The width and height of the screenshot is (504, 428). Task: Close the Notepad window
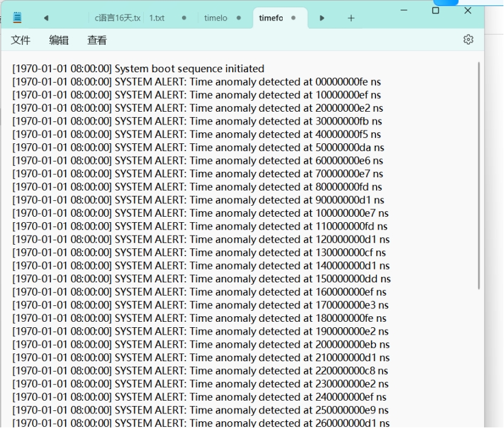[x=468, y=10]
